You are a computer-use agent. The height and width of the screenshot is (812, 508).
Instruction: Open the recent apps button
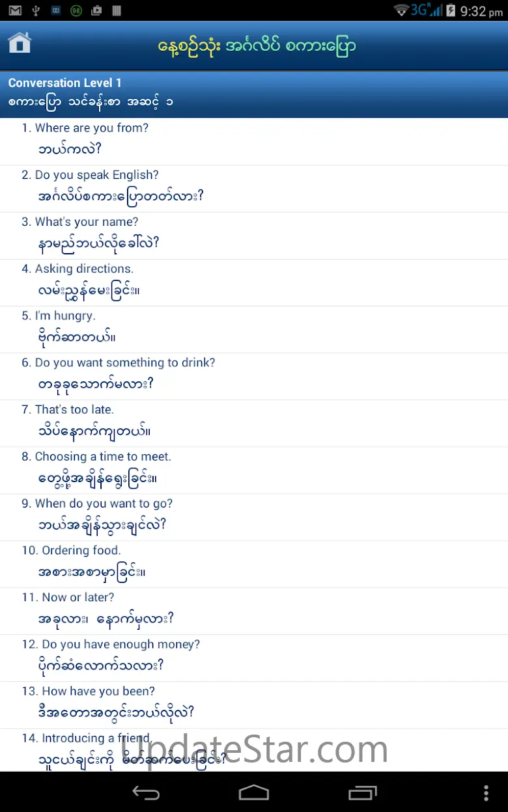(x=362, y=792)
